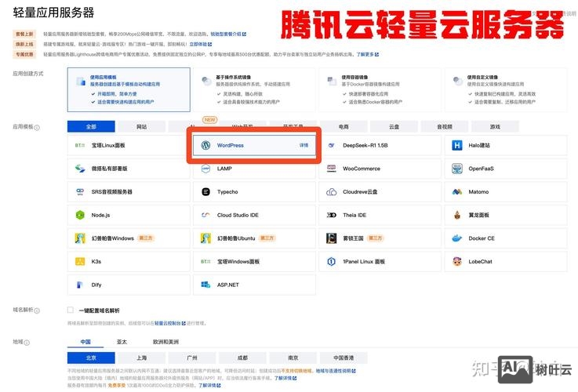This screenshot has height=392, width=578.
Task: Select the 使用应用模板 creation method
Action: coord(129,89)
